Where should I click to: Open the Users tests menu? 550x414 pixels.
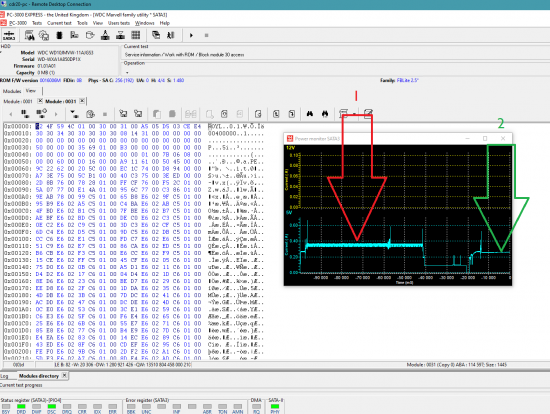pyautogui.click(x=119, y=23)
